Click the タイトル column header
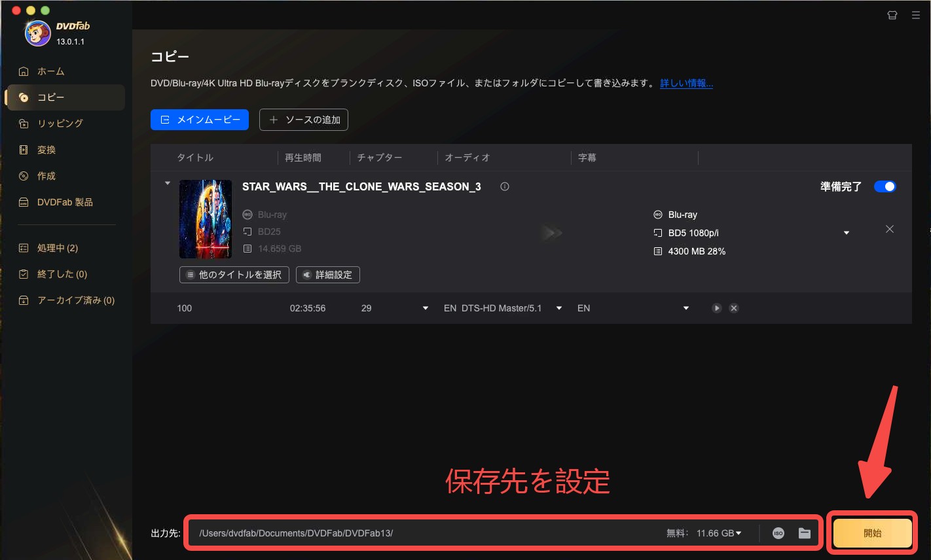Image resolution: width=931 pixels, height=560 pixels. coord(195,158)
